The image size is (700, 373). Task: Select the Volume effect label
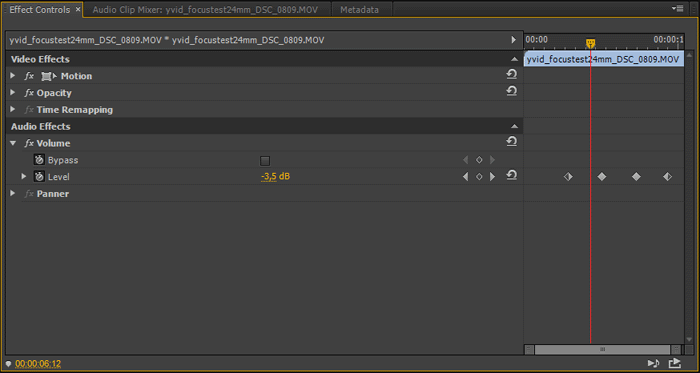click(x=53, y=144)
